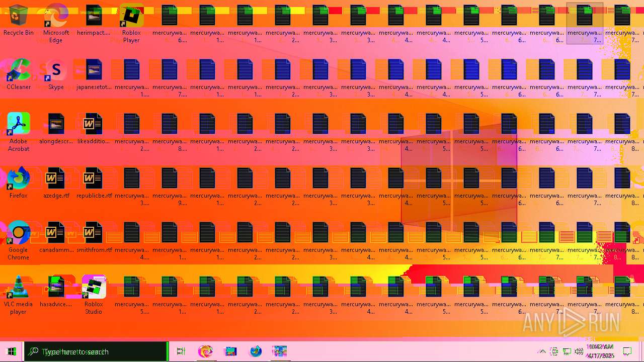Select the Skype desktop shortcut
The width and height of the screenshot is (644, 362).
(56, 74)
